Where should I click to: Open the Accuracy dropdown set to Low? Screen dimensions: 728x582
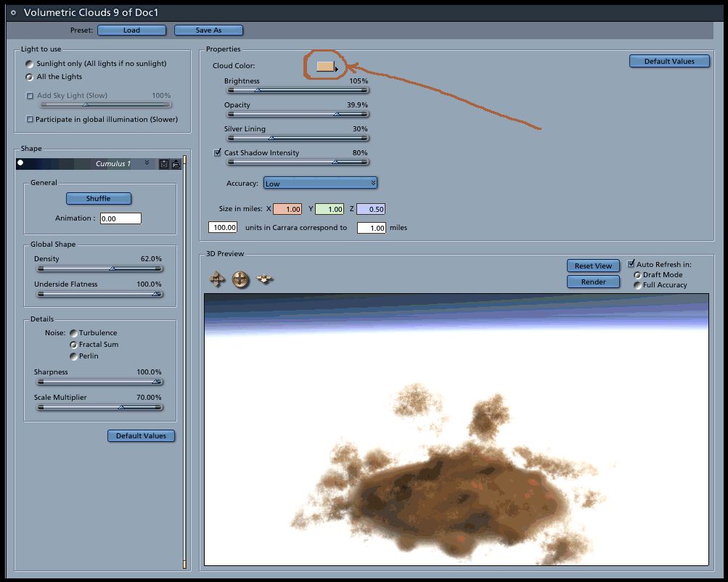[320, 184]
